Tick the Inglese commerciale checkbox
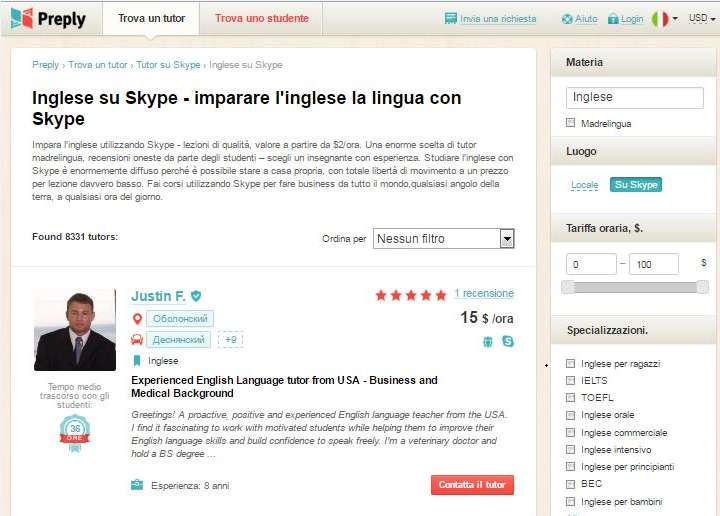 (571, 433)
